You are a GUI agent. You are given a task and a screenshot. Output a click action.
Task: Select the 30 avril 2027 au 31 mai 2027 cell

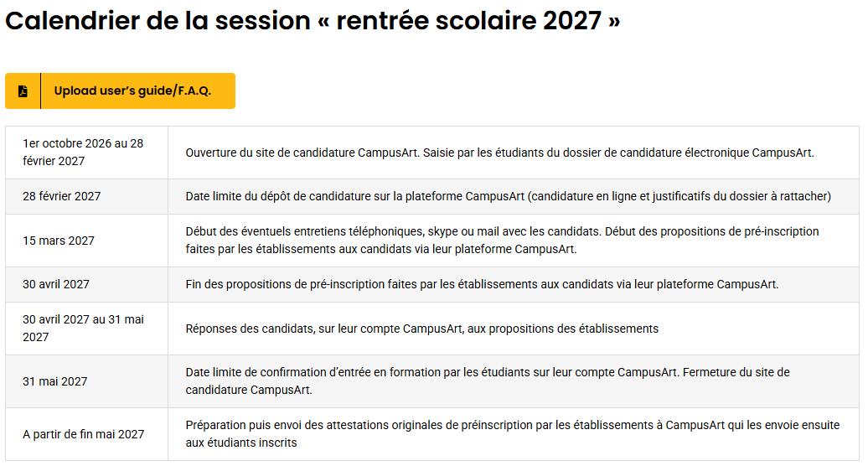87,329
